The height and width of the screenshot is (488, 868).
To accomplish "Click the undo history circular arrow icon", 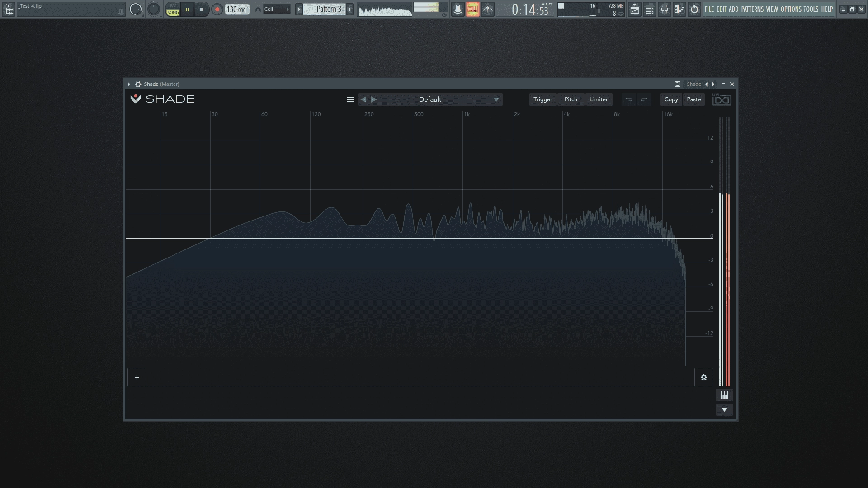I will tap(694, 9).
